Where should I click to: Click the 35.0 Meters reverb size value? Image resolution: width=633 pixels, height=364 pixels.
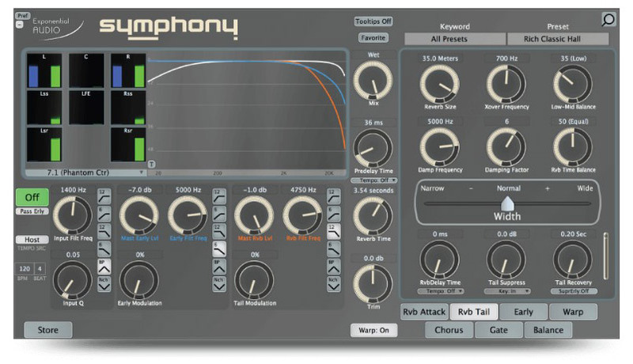pyautogui.click(x=440, y=59)
